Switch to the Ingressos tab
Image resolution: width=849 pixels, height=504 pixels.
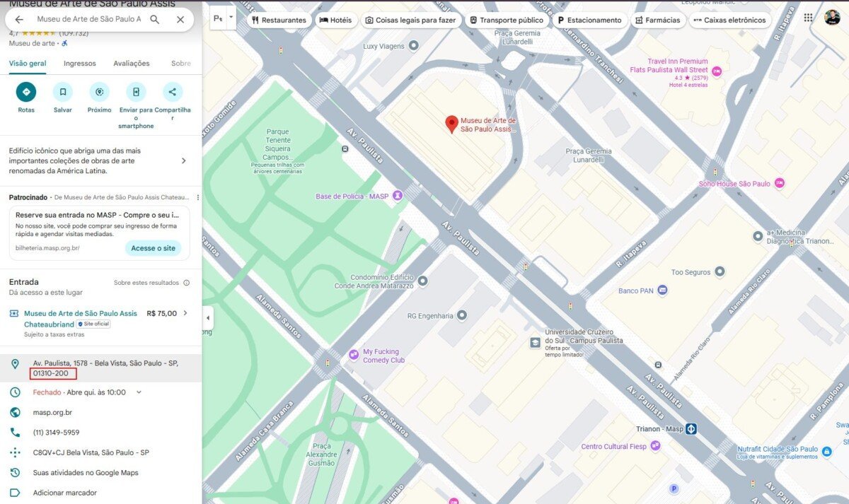(79, 64)
